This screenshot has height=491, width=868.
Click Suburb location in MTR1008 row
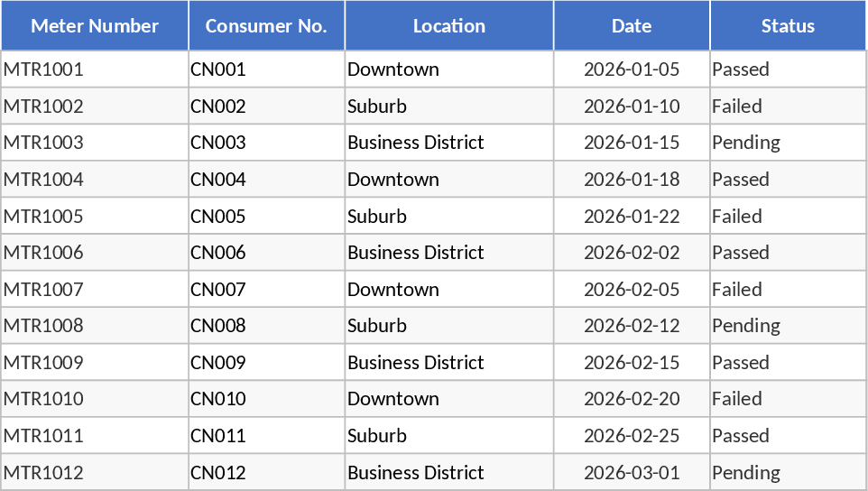pyautogui.click(x=377, y=326)
